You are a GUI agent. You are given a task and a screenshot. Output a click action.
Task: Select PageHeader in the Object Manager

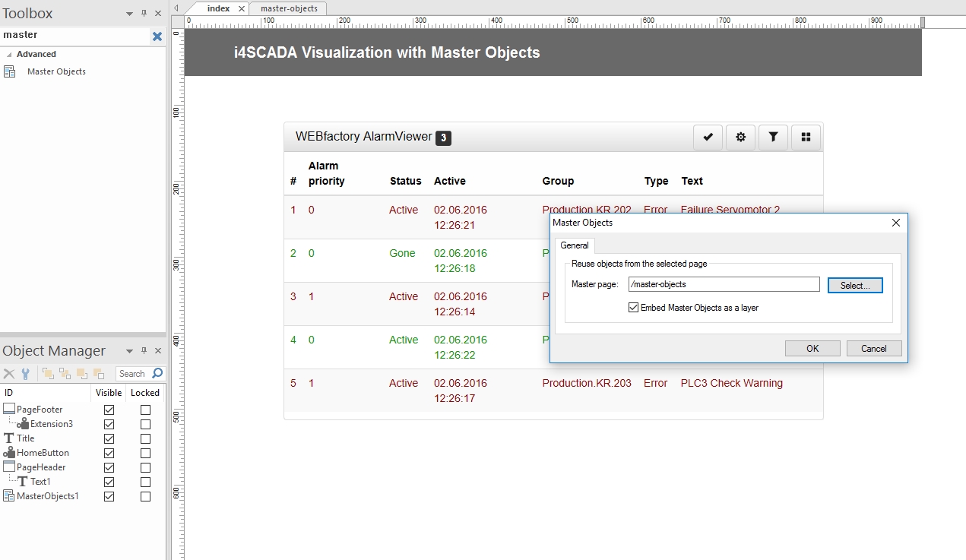click(x=41, y=467)
